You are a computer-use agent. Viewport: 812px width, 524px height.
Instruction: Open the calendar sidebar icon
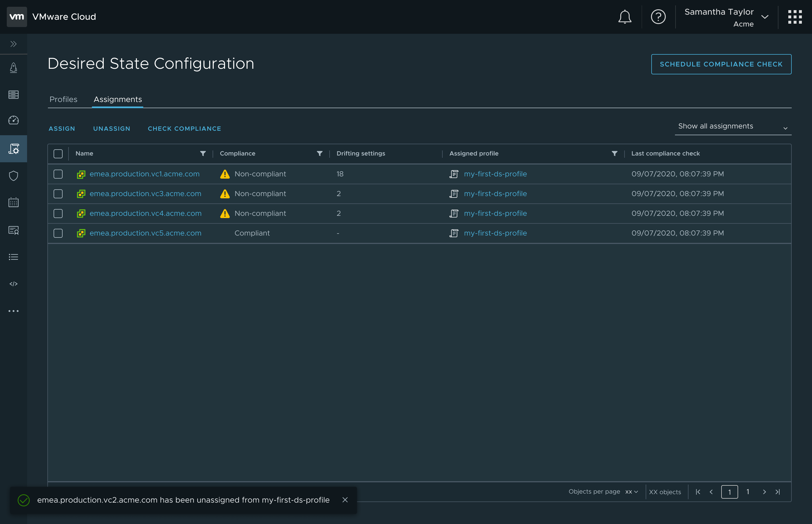14,203
